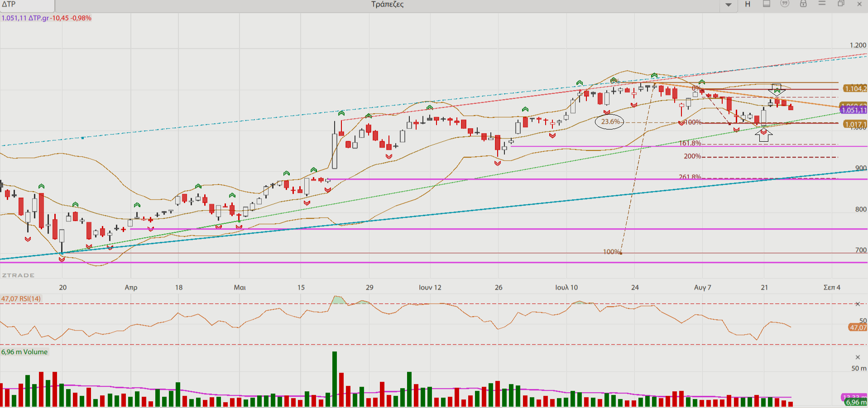Click the Αυγ 7 date axis label

pos(703,288)
